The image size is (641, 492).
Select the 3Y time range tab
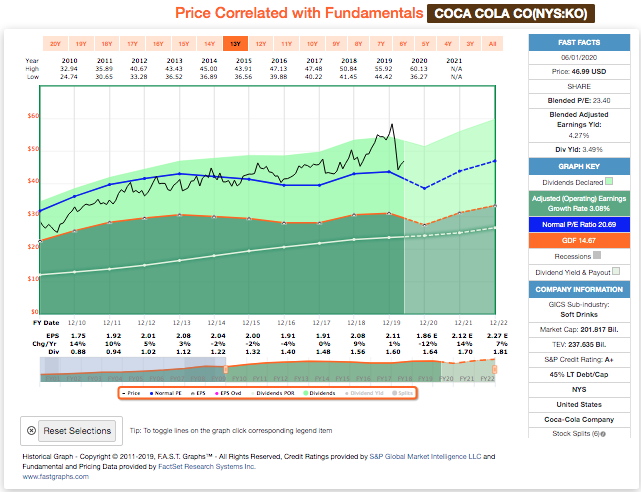point(470,44)
